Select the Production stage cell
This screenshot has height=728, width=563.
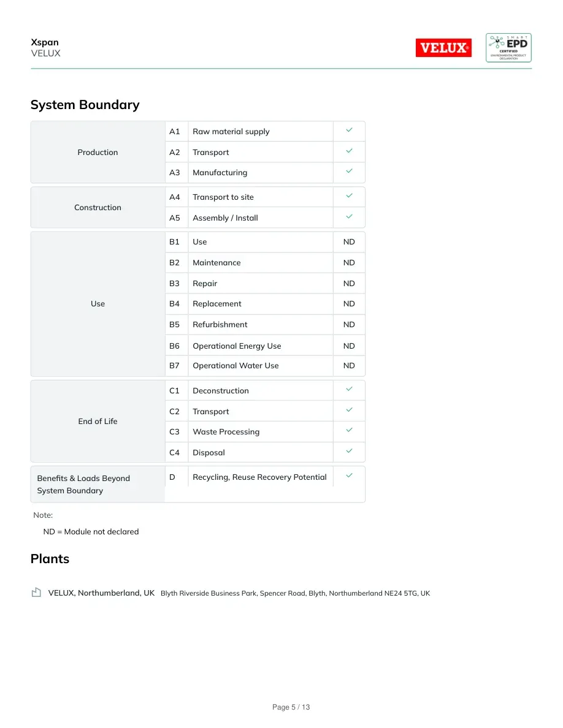(98, 153)
